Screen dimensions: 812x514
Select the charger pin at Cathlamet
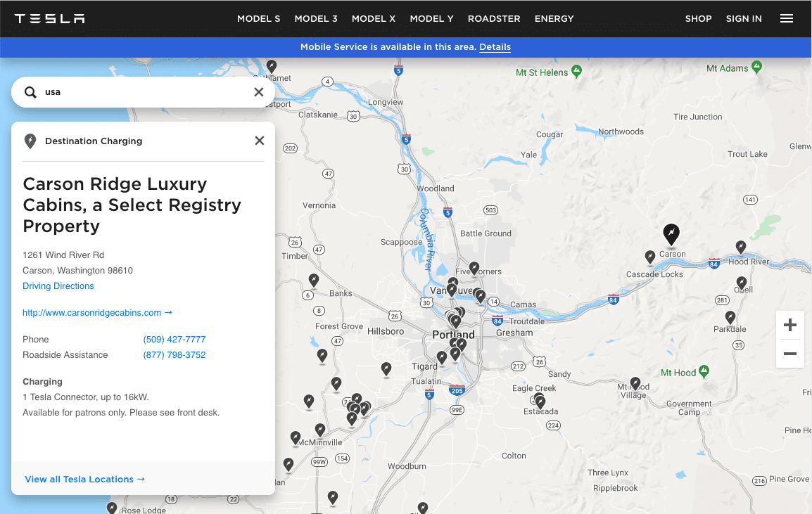[272, 65]
